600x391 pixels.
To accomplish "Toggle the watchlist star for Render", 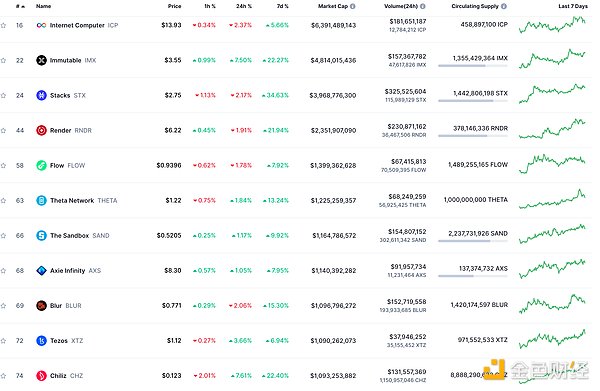I will (3, 130).
